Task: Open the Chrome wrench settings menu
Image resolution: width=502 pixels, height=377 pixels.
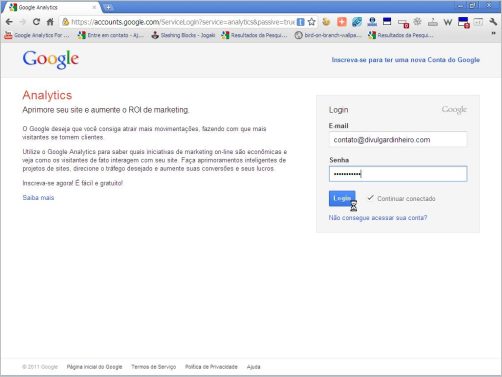Action: (493, 22)
